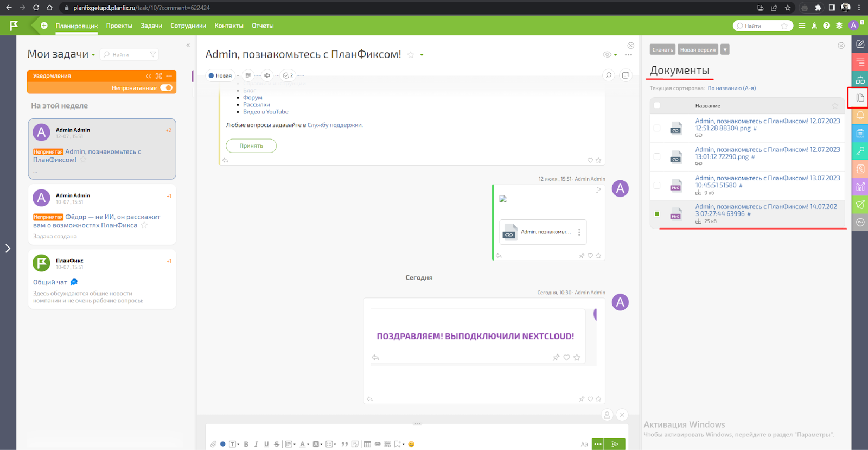Open Новая status dropdown

pyautogui.click(x=220, y=75)
